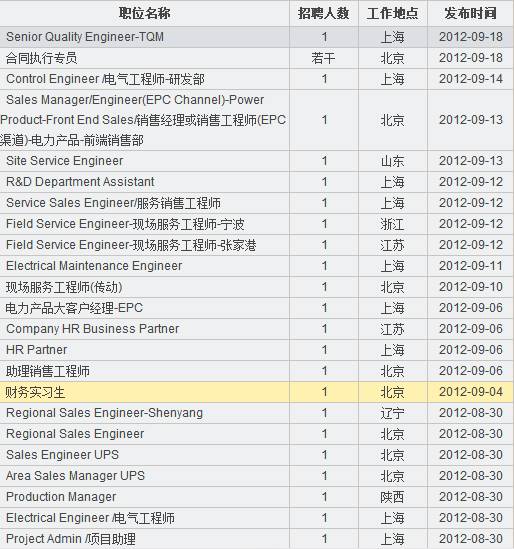This screenshot has width=514, height=549.
Task: Open 现场服务工程师(传动) job listing
Action: pyautogui.click(x=64, y=287)
